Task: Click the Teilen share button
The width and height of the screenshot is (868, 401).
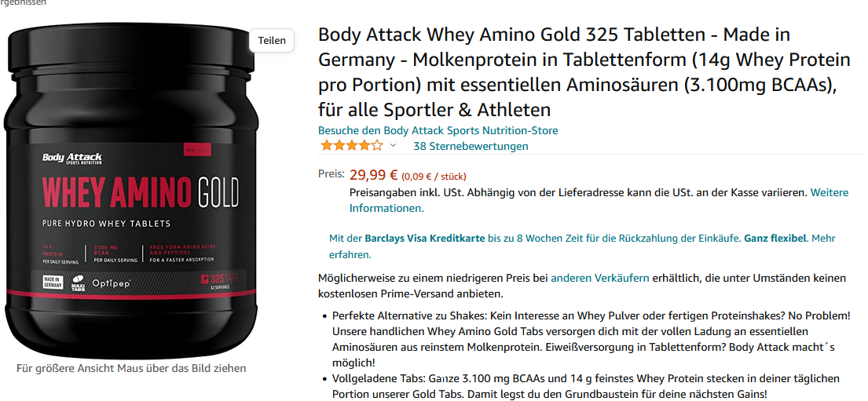Action: pos(272,40)
